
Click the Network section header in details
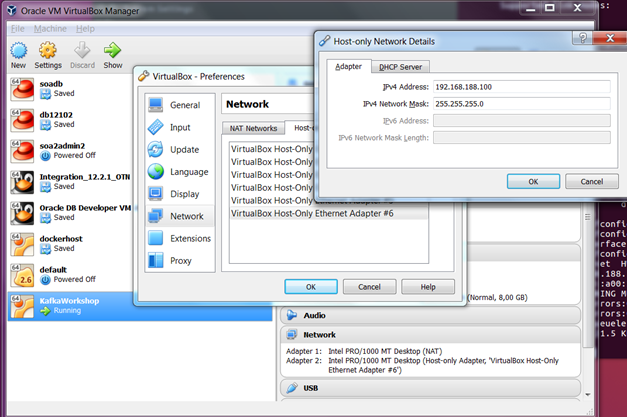tap(431, 335)
